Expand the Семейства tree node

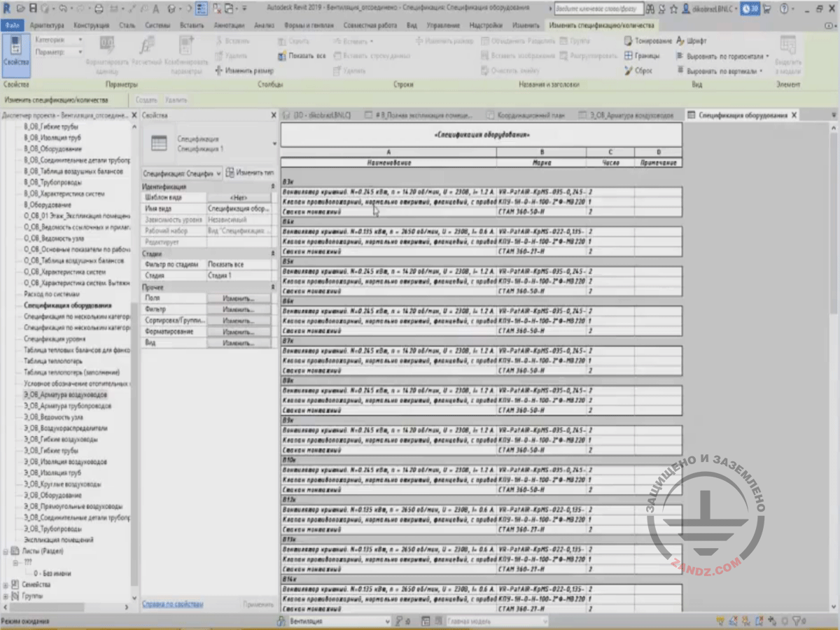pyautogui.click(x=7, y=584)
